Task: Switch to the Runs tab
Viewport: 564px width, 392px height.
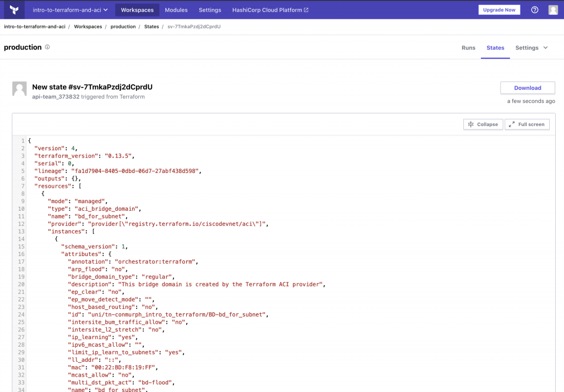Action: (468, 48)
